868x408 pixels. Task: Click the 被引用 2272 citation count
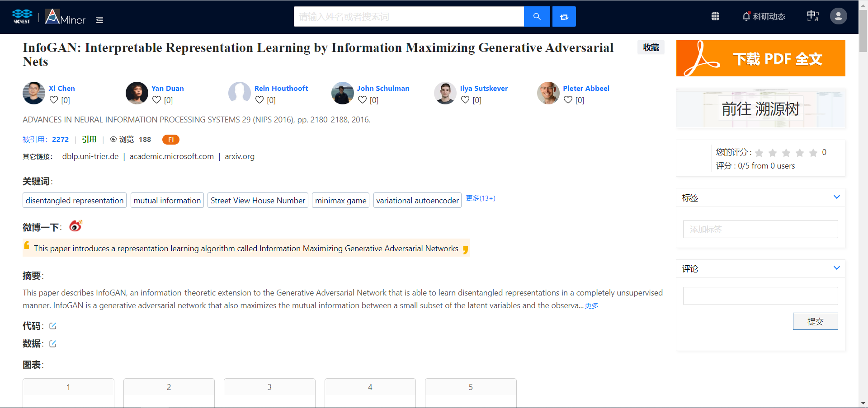pyautogui.click(x=46, y=140)
